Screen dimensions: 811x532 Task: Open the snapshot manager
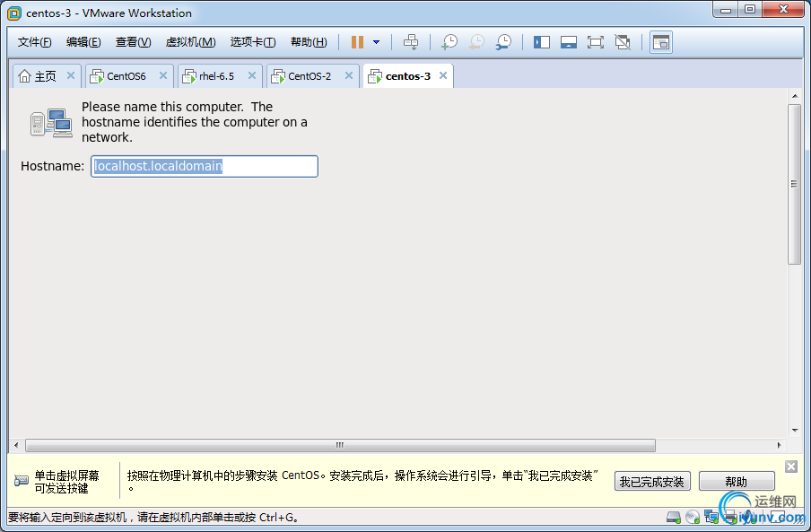[x=503, y=42]
